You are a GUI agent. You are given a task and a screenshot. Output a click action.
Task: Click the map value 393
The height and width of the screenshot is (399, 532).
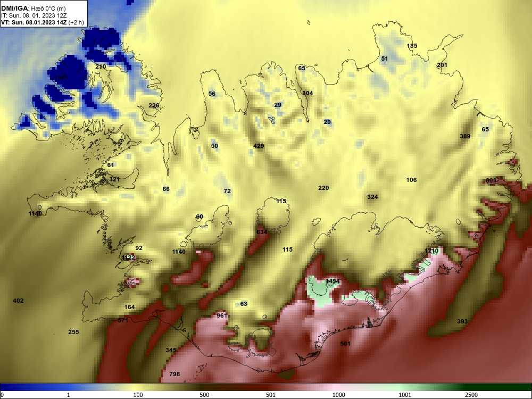coord(462,321)
